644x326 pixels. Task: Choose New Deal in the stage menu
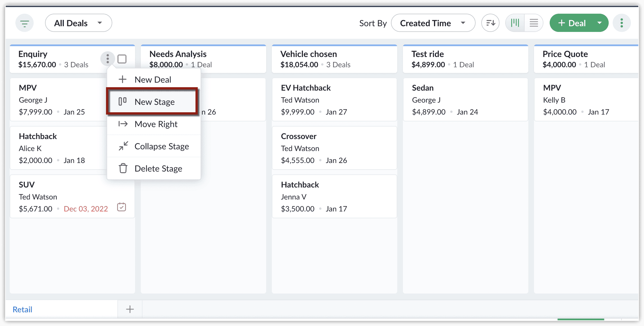pyautogui.click(x=153, y=80)
